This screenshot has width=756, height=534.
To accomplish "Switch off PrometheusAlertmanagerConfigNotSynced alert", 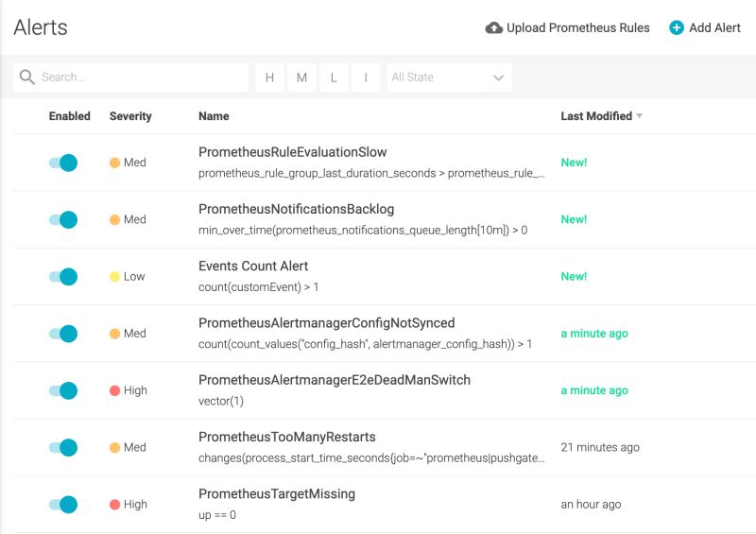I will point(63,334).
